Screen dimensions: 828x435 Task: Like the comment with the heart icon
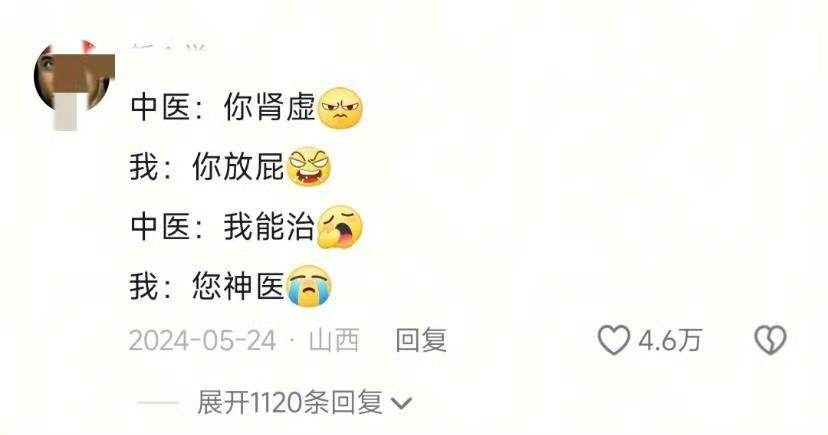(x=614, y=340)
